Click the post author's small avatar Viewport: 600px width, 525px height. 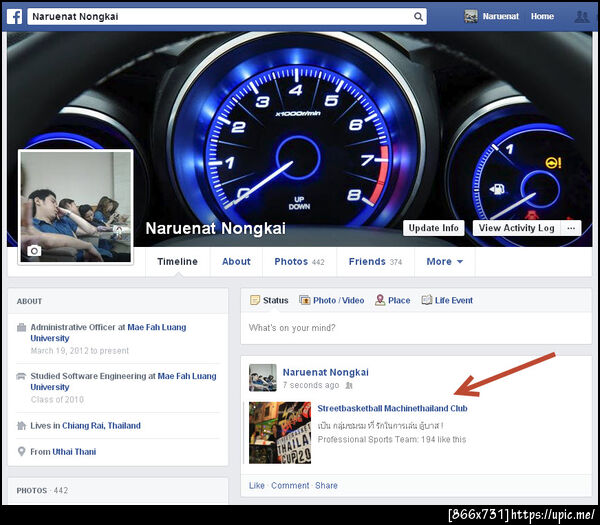[262, 378]
